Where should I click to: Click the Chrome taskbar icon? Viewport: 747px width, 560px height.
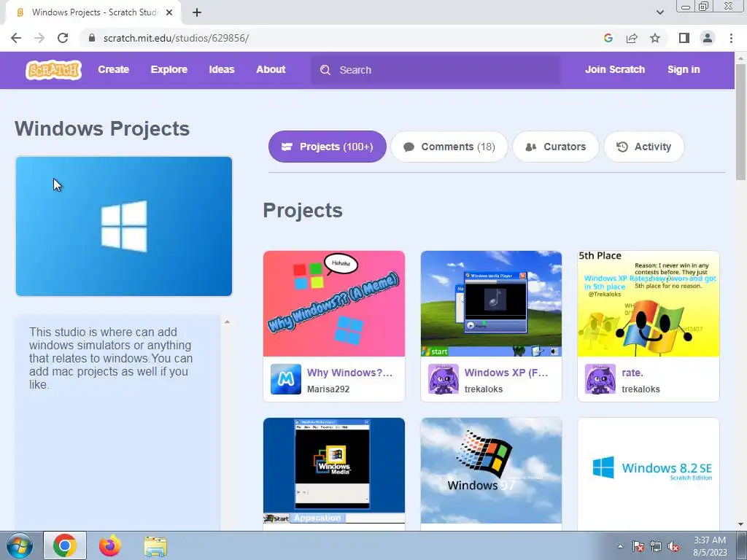click(x=65, y=545)
